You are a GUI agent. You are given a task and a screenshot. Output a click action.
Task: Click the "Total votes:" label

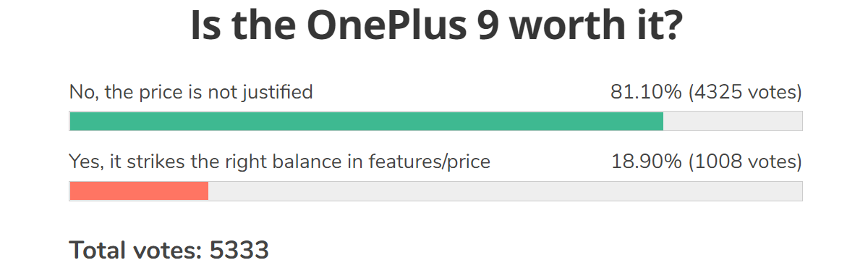pos(136,251)
